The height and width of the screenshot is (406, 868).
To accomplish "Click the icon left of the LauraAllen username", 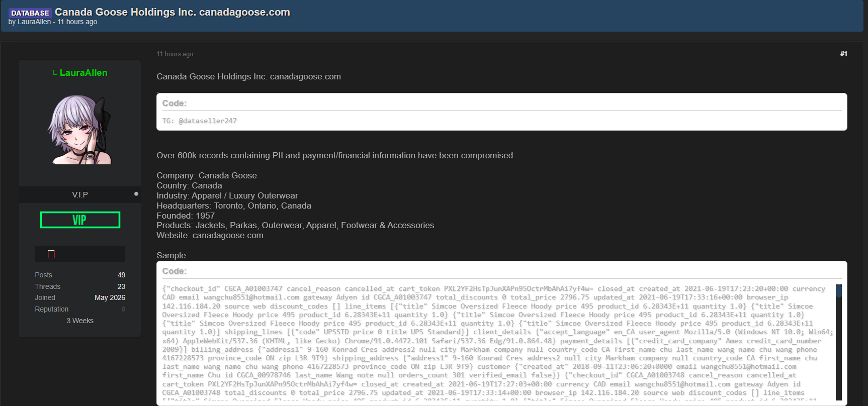I will pos(55,73).
